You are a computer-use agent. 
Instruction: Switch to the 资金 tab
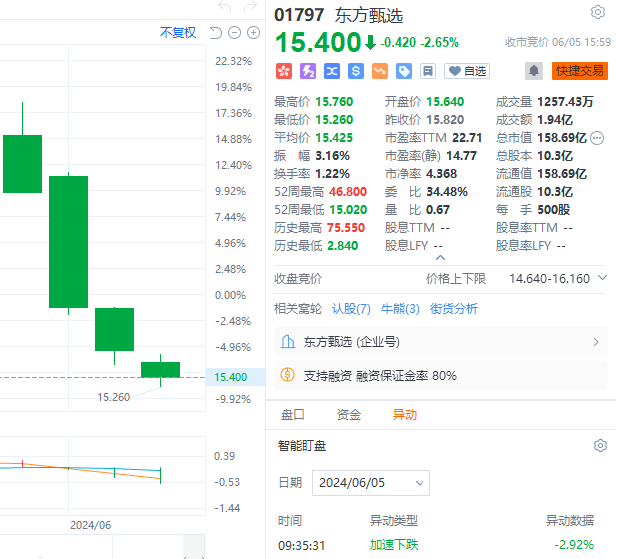(348, 414)
